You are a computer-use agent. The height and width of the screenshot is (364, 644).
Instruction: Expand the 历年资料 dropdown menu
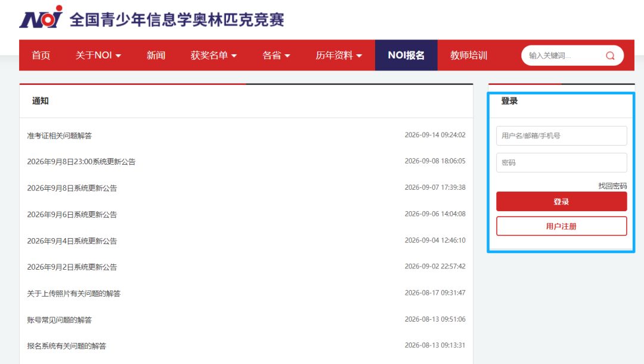[339, 55]
